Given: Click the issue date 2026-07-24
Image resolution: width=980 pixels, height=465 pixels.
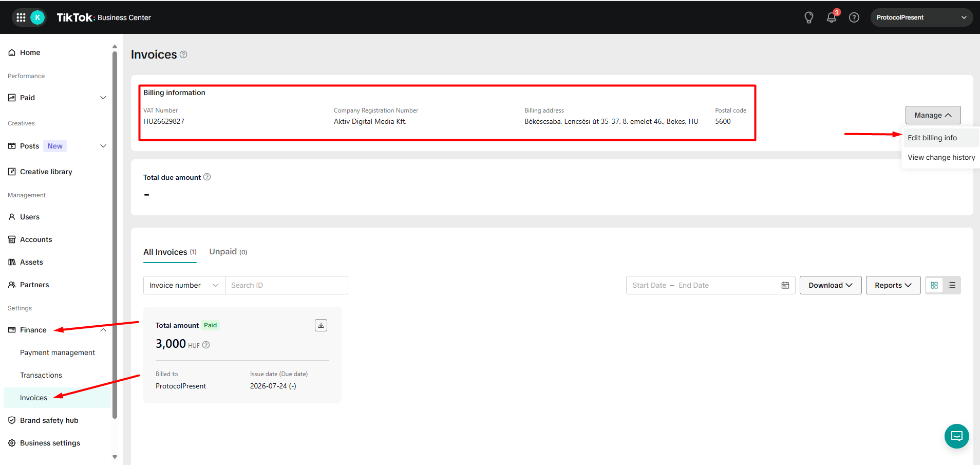Looking at the screenshot, I should pyautogui.click(x=273, y=386).
